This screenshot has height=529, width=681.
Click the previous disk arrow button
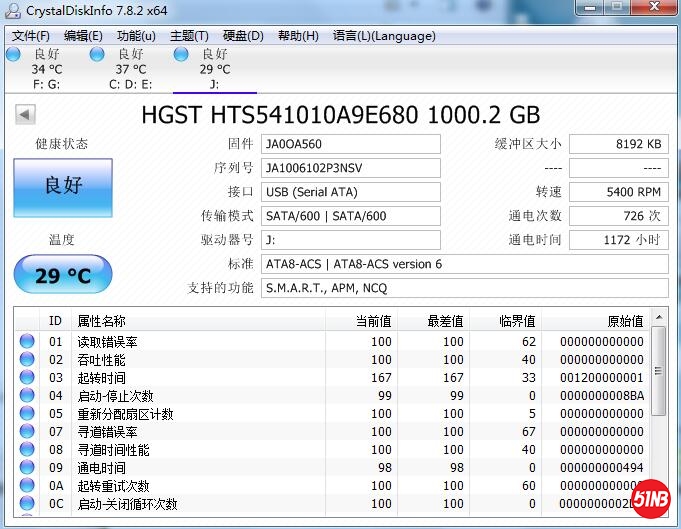click(24, 115)
